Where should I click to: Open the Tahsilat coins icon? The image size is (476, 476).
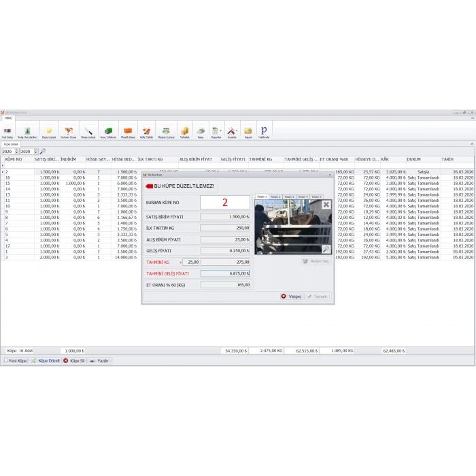tap(184, 131)
